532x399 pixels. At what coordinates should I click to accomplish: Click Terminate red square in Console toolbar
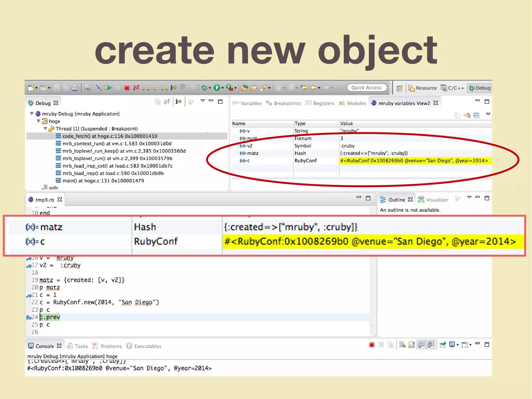[372, 345]
